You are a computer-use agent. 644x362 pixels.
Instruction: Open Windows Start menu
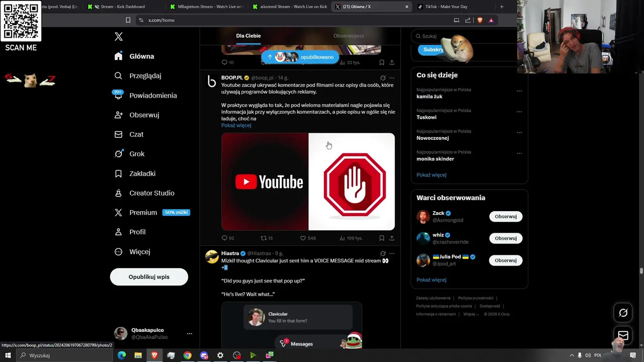pos(8,355)
